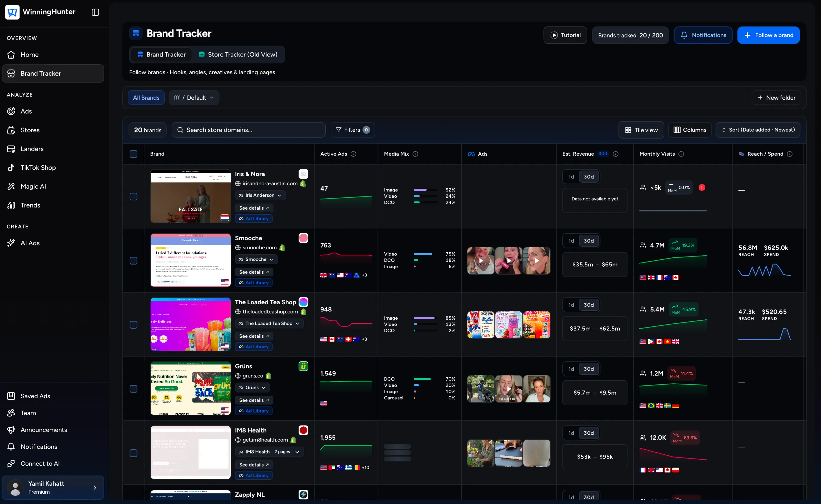Open Trends in sidebar
821x504 pixels.
coord(53,205)
